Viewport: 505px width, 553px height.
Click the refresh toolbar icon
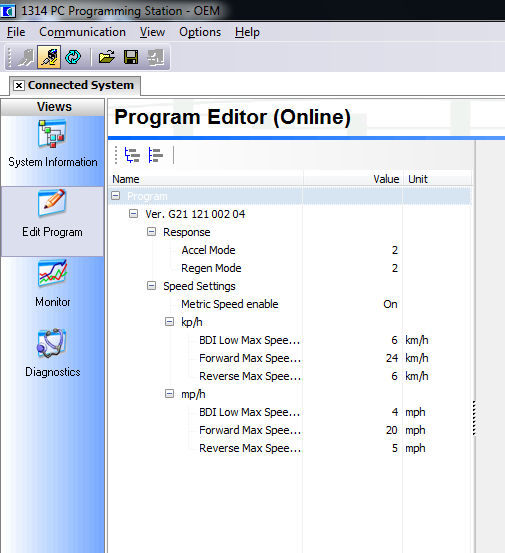pyautogui.click(x=73, y=57)
